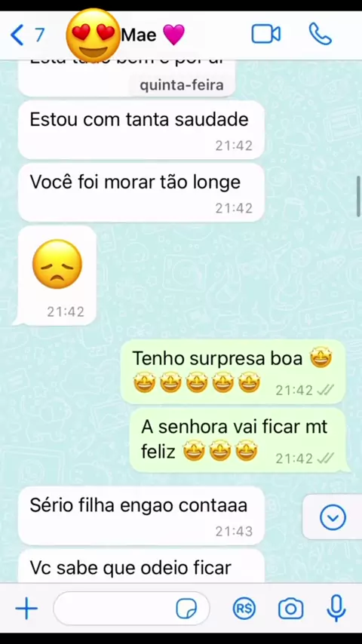The height and width of the screenshot is (644, 362).
Task: Start a video call with Mae
Action: [266, 34]
